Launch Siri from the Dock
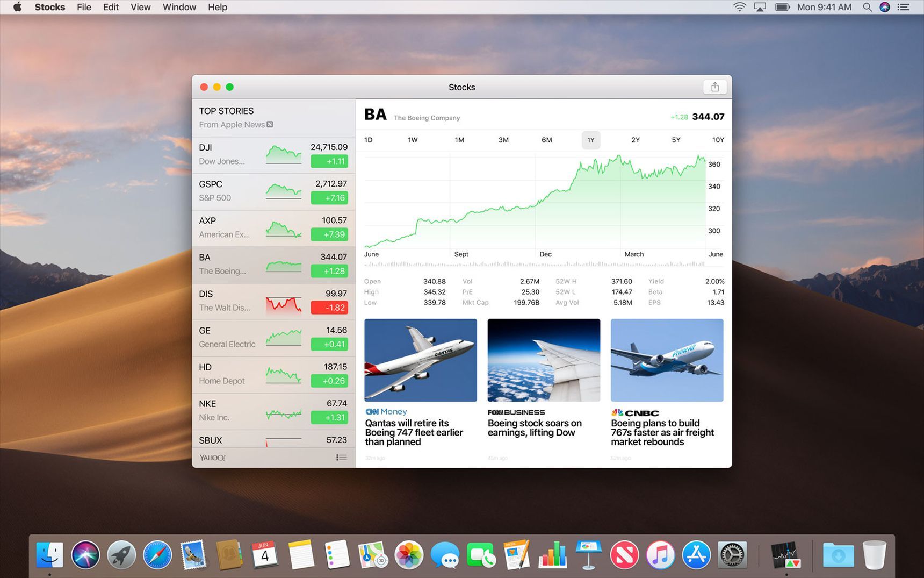The image size is (924, 578). pyautogui.click(x=85, y=555)
